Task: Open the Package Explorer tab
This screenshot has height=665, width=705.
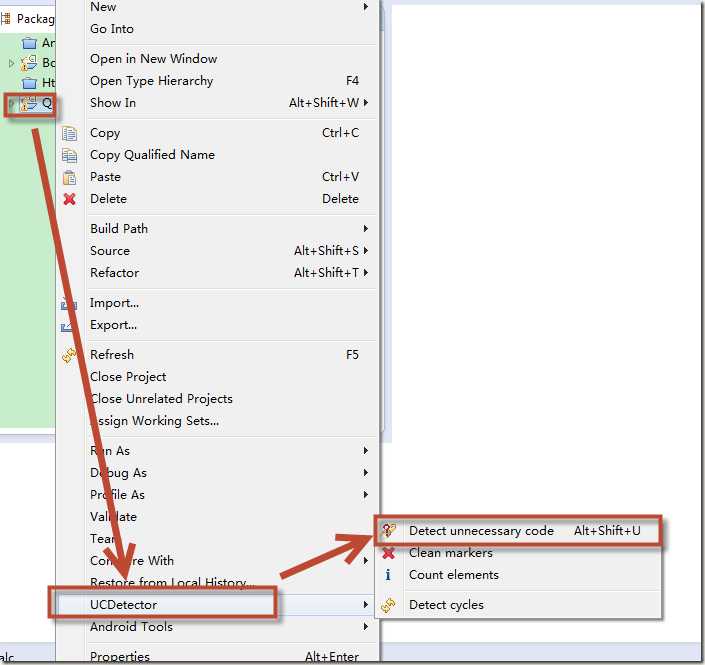Action: click(x=28, y=19)
